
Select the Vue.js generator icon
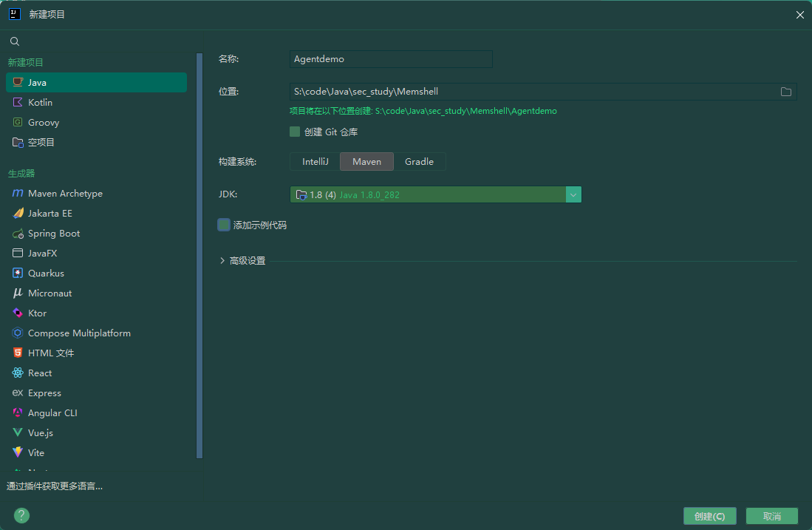[18, 432]
